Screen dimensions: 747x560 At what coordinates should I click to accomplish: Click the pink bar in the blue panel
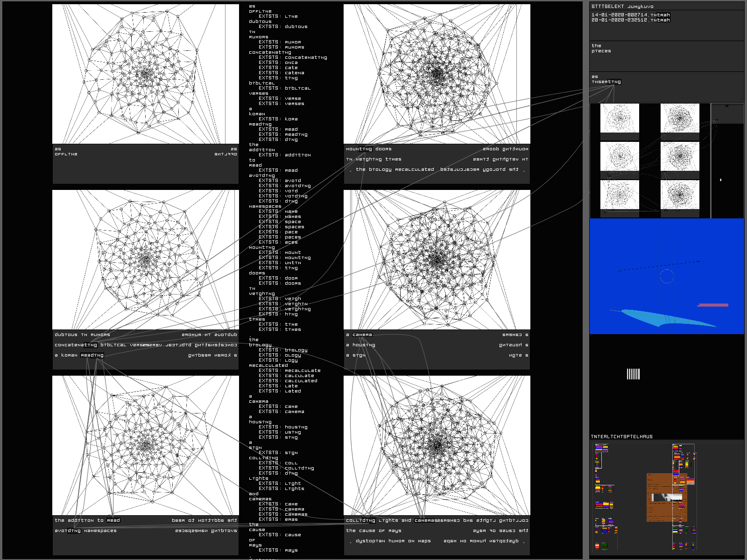712,305
